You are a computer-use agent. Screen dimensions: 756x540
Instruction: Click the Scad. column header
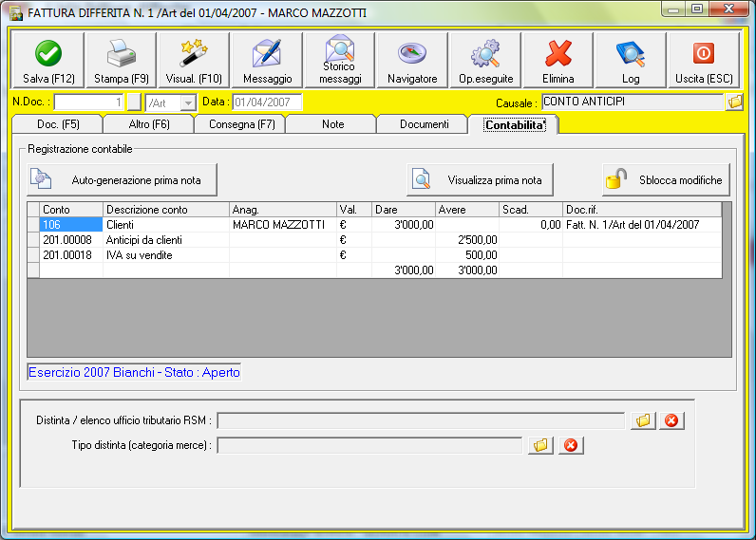tap(531, 210)
